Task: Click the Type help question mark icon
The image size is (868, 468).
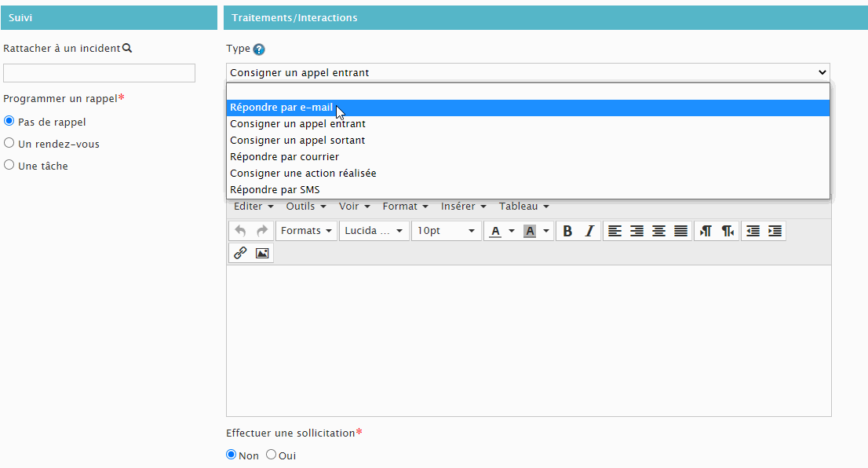Action: 259,49
